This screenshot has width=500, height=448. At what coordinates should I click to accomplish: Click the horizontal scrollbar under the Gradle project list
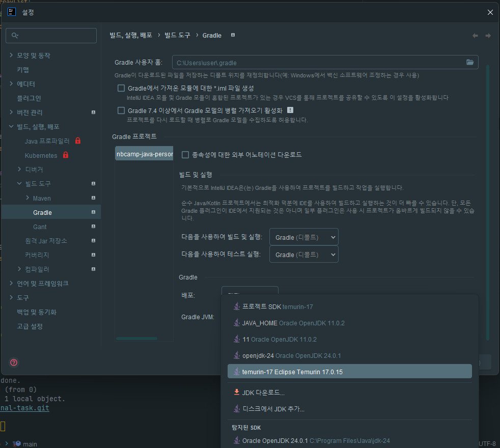pos(136,339)
